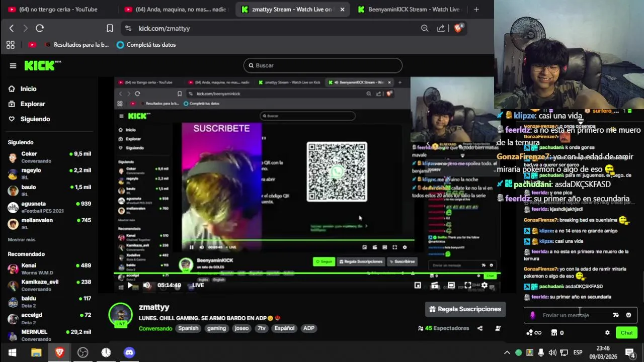644x362 pixels.
Task: Open melianvalen's channel in the sidebar
Action: 49,223
